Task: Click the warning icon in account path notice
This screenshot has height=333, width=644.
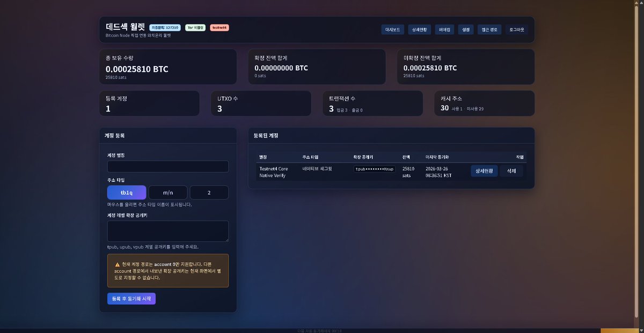Action: [118, 265]
